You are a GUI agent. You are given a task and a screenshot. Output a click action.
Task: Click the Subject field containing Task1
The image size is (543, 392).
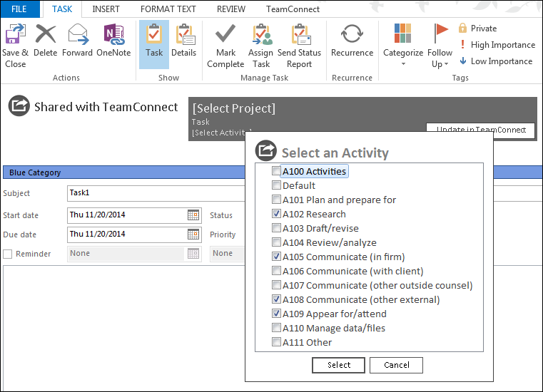[x=156, y=193]
